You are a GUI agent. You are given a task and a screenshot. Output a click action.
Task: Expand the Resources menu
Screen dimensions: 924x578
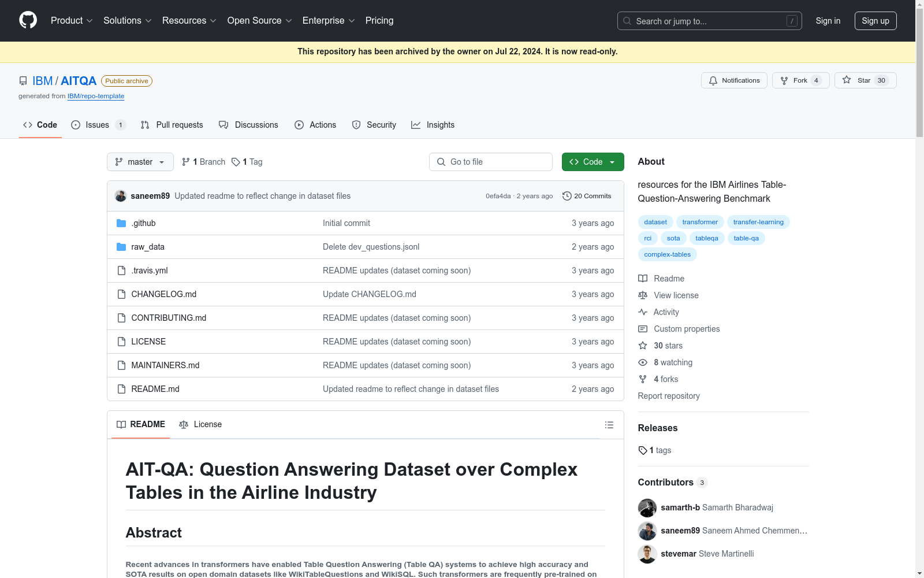pyautogui.click(x=189, y=21)
